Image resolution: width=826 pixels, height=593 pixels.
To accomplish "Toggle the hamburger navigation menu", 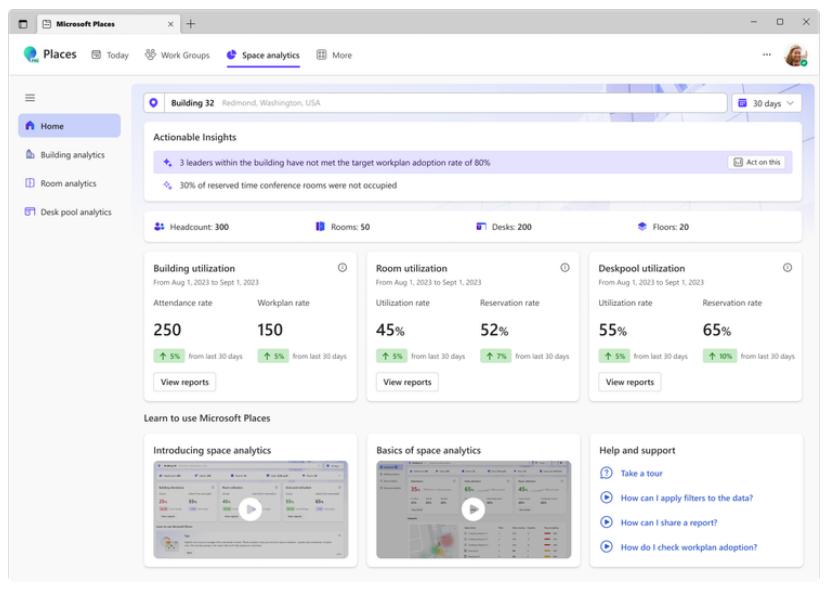I will pos(30,97).
